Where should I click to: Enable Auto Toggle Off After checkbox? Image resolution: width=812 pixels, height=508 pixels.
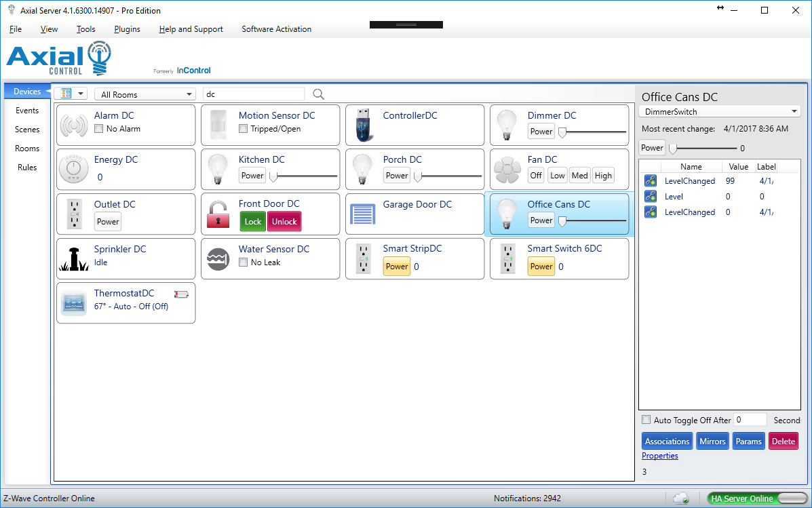click(x=646, y=420)
